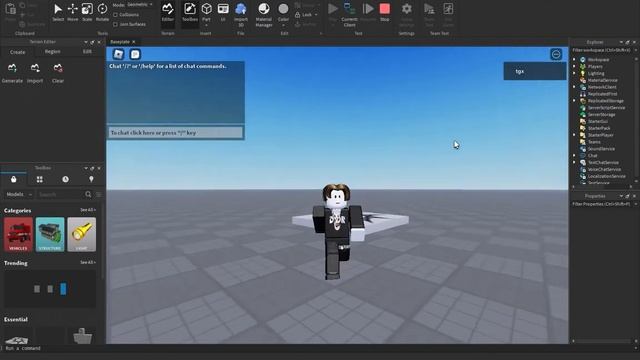Activate the Rotate tool
Viewport: 640px width, 360px height.
tap(102, 12)
